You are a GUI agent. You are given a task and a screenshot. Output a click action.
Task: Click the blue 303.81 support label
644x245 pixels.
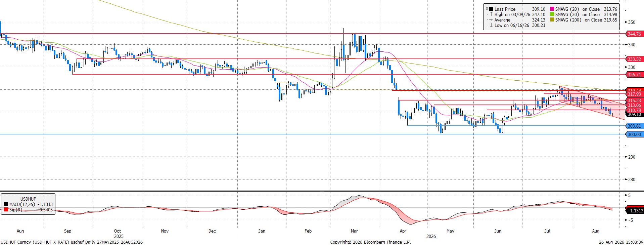point(634,126)
